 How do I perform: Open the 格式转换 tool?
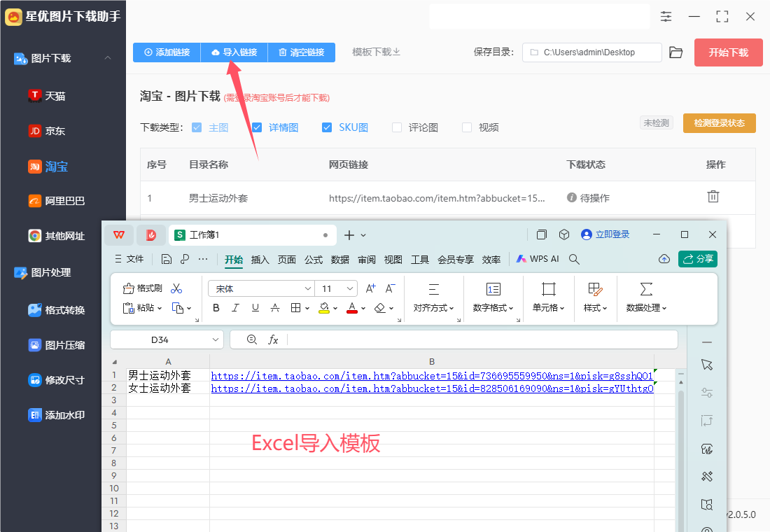click(x=57, y=310)
